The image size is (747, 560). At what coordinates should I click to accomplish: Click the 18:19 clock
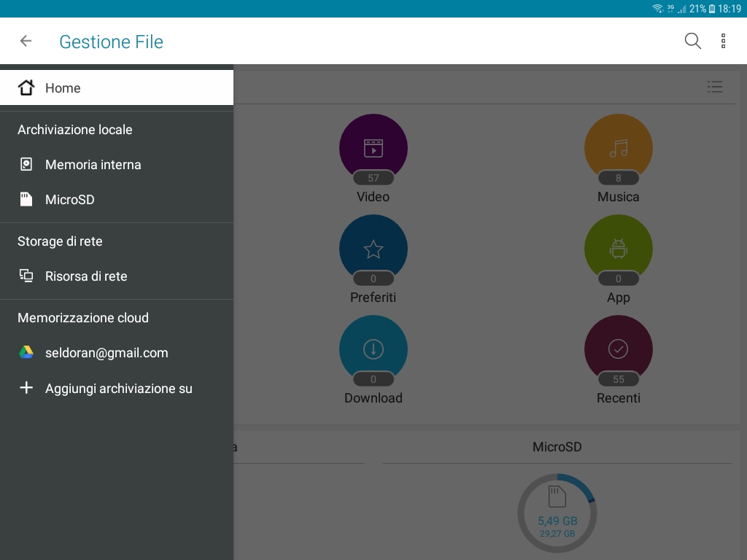(x=729, y=9)
